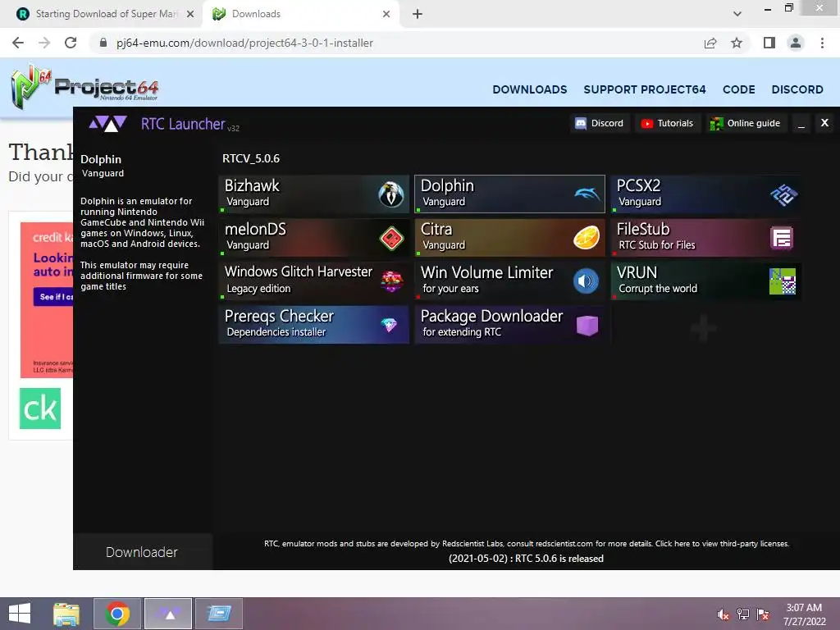
Task: Expand Chrome tab search chevron
Action: [x=737, y=14]
